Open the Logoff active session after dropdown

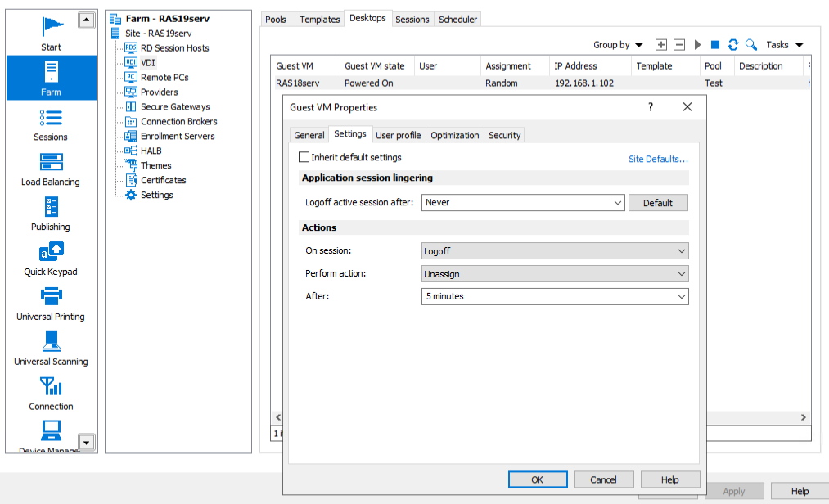point(524,203)
